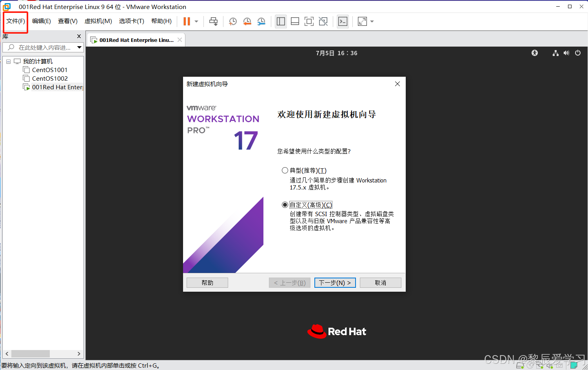Take a snapshot of this virtual machine

coord(233,22)
